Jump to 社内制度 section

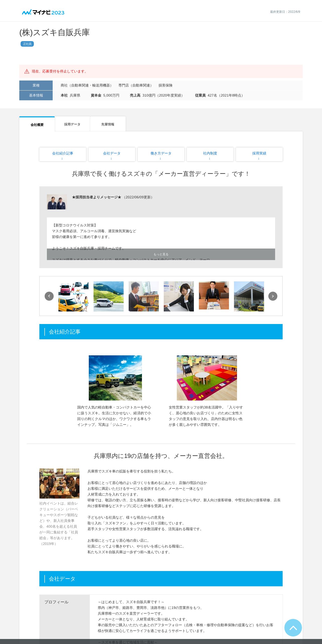pyautogui.click(x=210, y=154)
